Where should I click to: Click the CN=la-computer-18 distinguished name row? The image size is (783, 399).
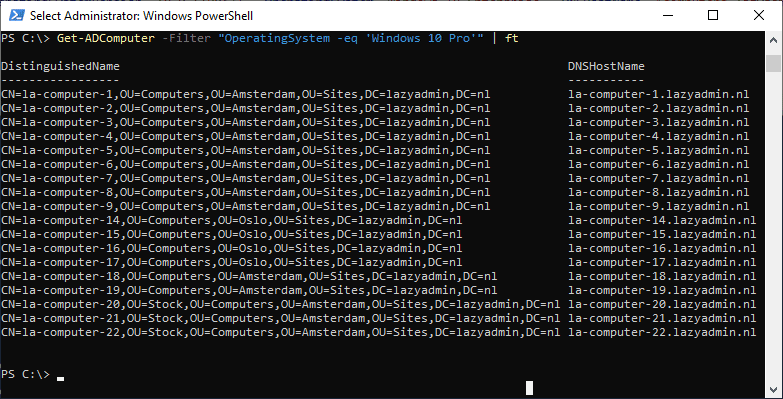click(249, 276)
